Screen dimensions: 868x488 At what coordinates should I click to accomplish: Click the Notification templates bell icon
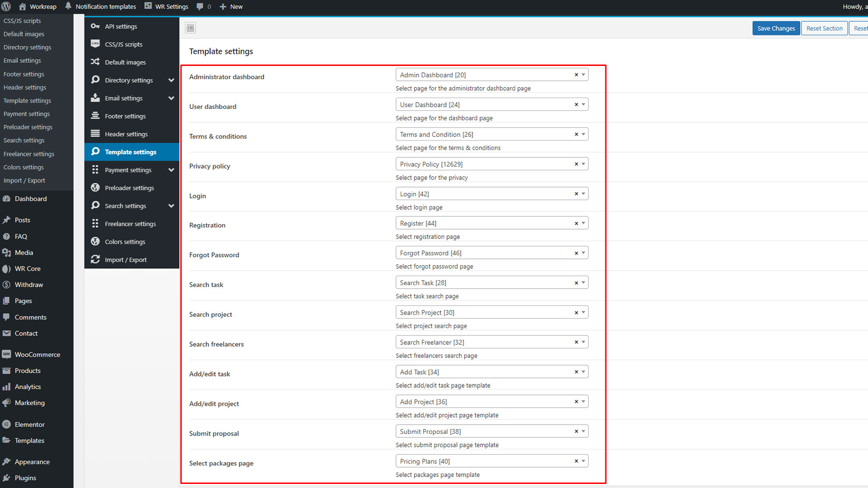[x=68, y=6]
